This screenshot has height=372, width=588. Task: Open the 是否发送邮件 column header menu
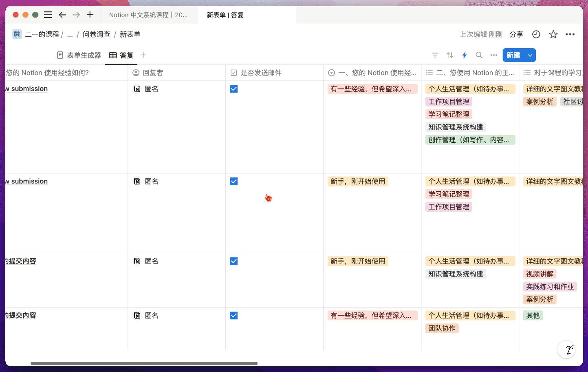[275, 73]
